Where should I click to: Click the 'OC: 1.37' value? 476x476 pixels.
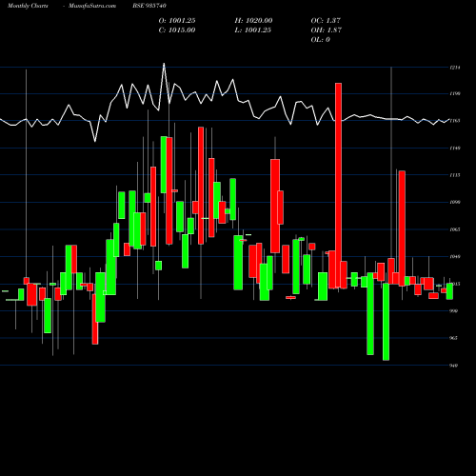(x=326, y=21)
